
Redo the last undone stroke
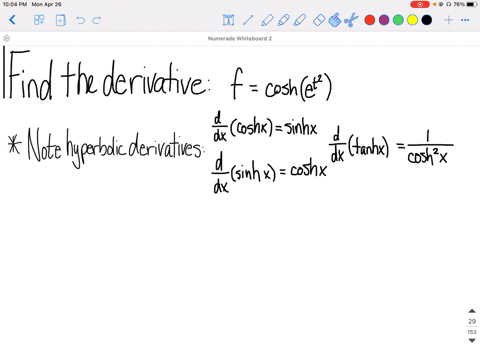tap(97, 20)
